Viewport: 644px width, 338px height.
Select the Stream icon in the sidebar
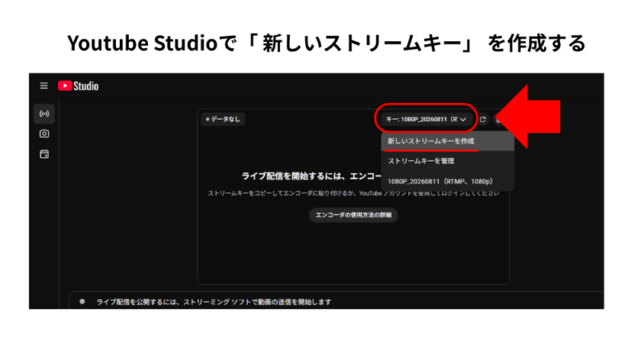(44, 113)
